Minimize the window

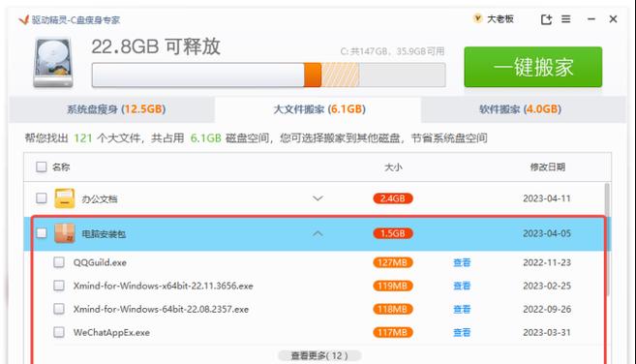pos(591,19)
